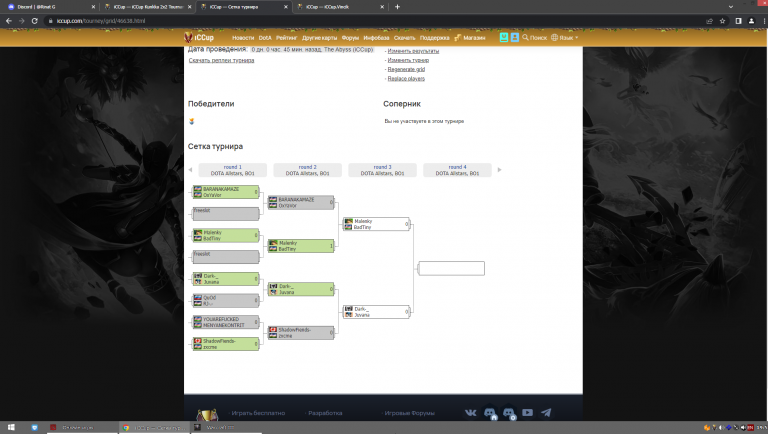
Task: Click the Изменить турнир link
Action: pos(408,60)
